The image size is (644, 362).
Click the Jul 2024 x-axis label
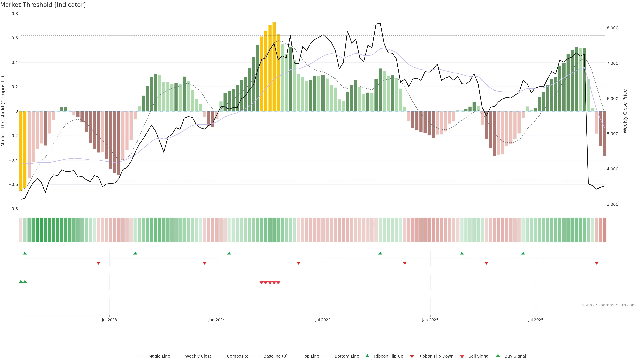[323, 320]
